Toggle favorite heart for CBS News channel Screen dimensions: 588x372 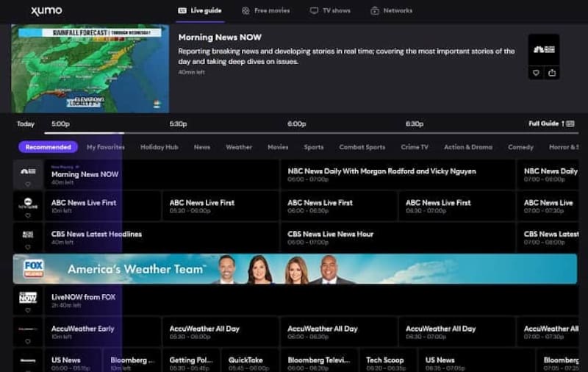[28, 246]
